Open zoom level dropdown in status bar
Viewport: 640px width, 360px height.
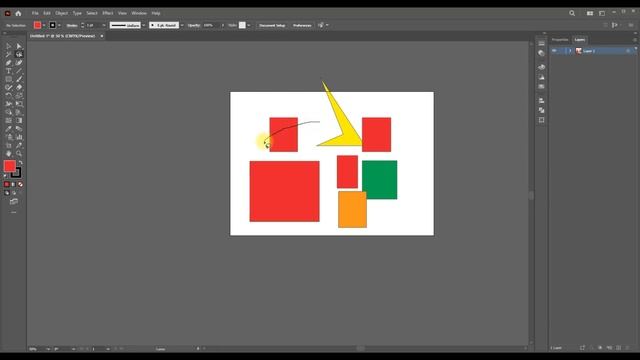(x=48, y=349)
